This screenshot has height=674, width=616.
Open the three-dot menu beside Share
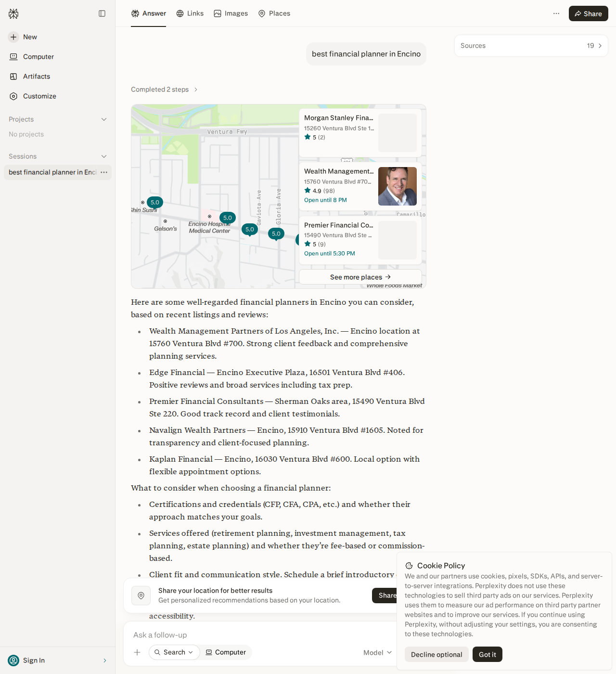(556, 13)
